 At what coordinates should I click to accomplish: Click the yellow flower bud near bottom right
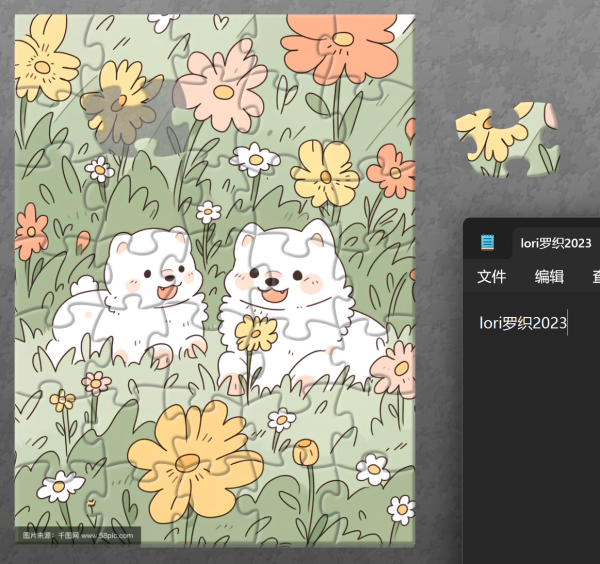(x=305, y=451)
